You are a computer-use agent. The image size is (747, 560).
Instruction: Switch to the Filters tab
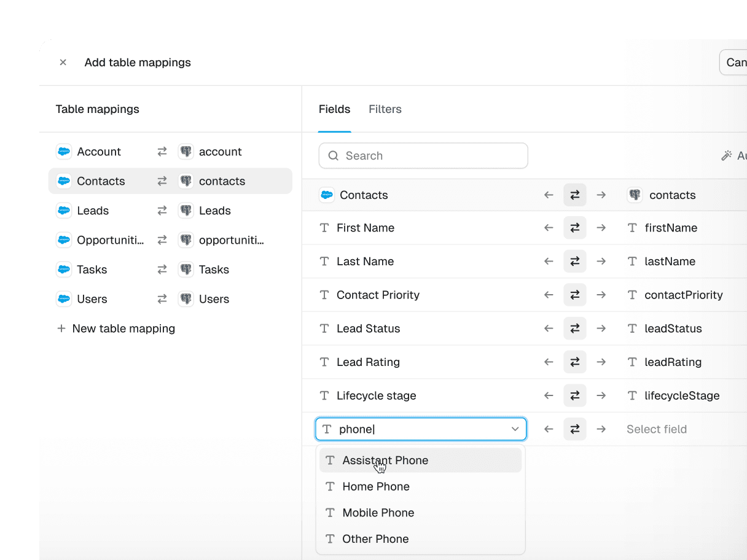click(385, 109)
